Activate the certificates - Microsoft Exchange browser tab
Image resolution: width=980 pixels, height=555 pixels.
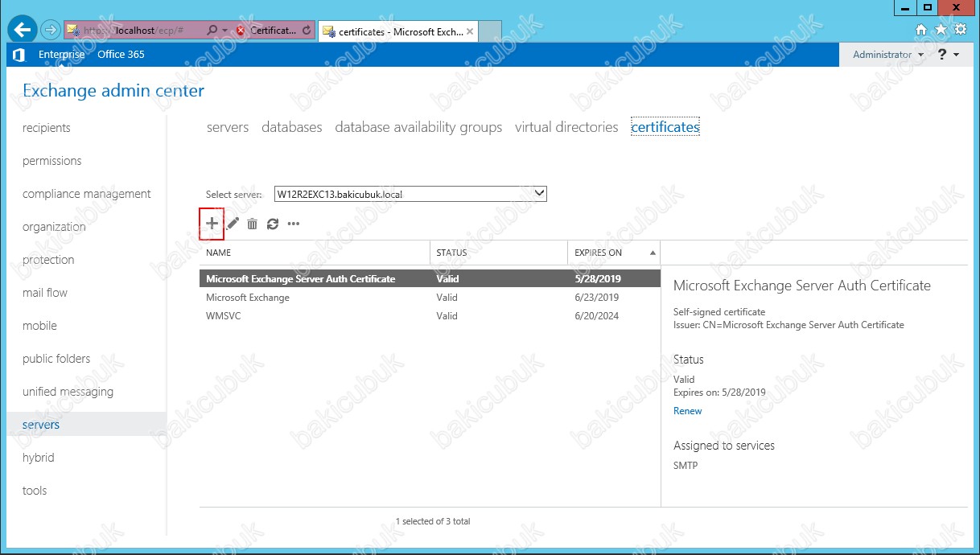coord(397,31)
